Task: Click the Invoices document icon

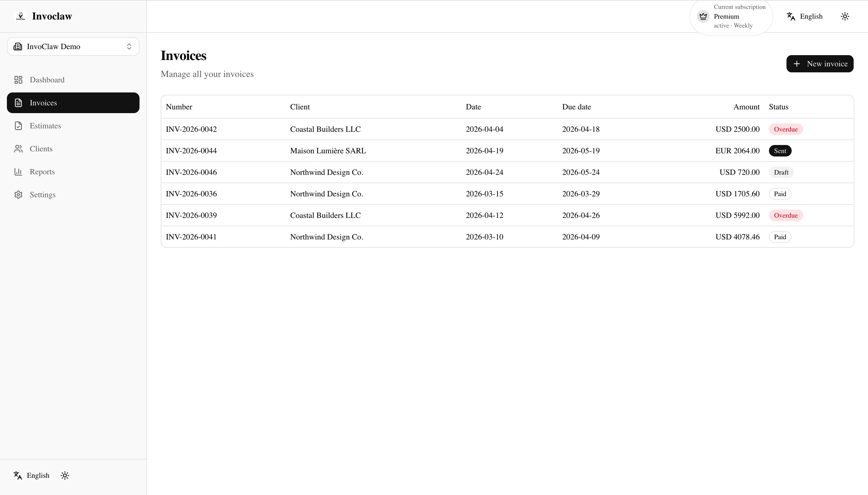Action: tap(18, 103)
